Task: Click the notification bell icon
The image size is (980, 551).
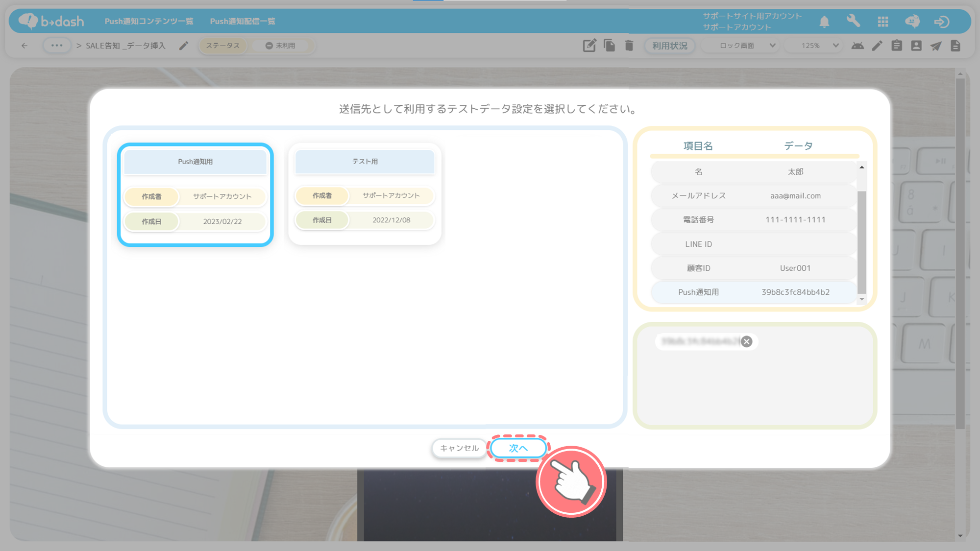Action: pos(824,22)
